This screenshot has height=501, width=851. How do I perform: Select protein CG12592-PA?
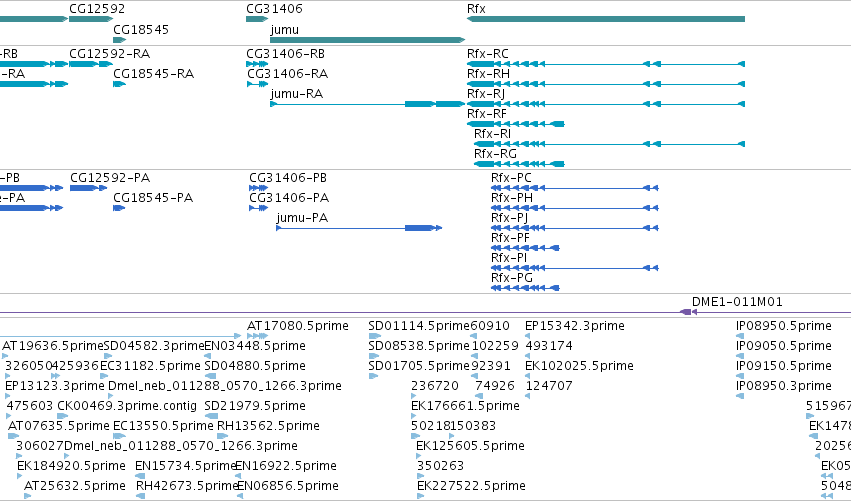click(x=110, y=178)
